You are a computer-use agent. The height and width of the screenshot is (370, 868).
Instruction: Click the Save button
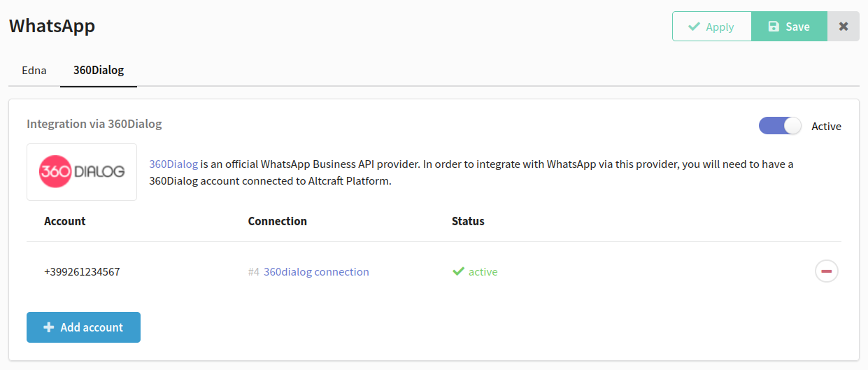click(790, 27)
